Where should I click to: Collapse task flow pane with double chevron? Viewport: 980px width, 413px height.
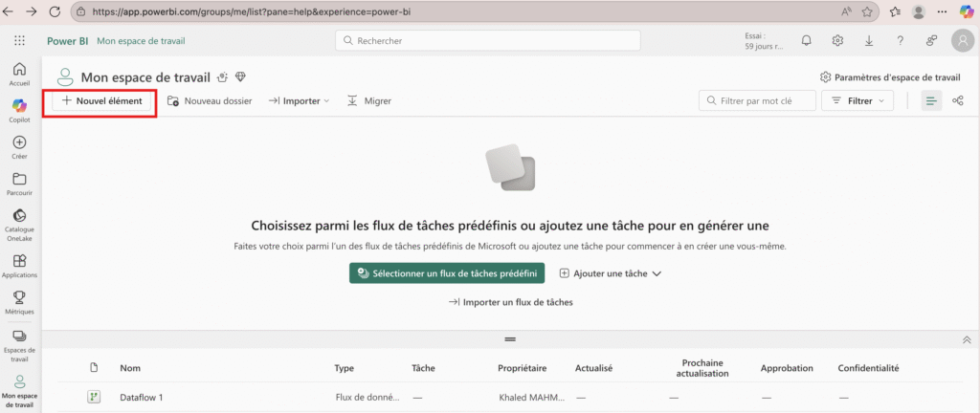[x=967, y=339]
